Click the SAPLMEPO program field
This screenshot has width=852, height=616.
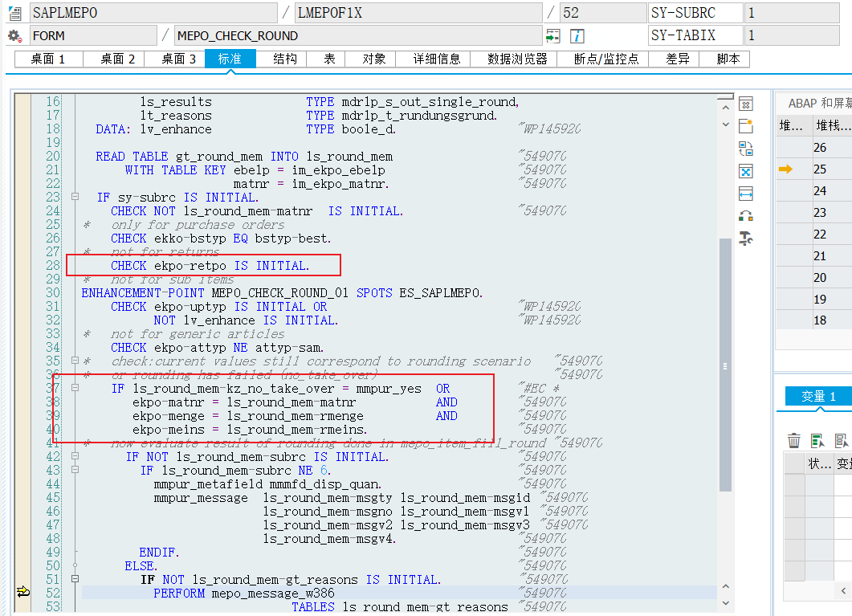pyautogui.click(x=153, y=13)
